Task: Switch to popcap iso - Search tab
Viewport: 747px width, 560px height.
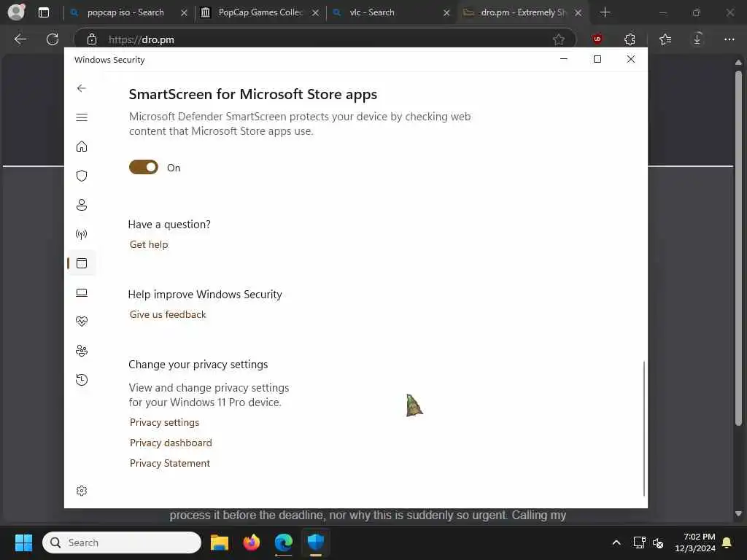Action: 125,12
